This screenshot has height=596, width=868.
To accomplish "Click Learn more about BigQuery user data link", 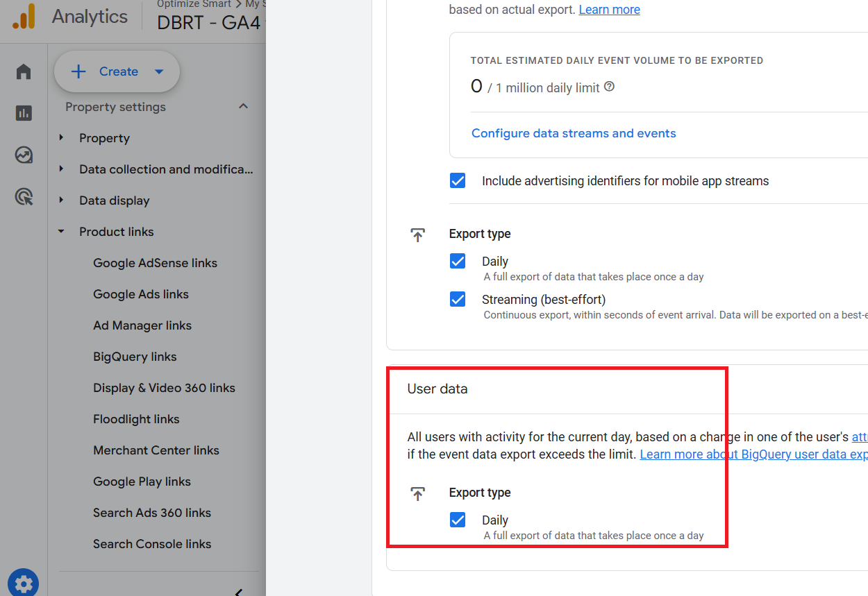I will (x=753, y=454).
